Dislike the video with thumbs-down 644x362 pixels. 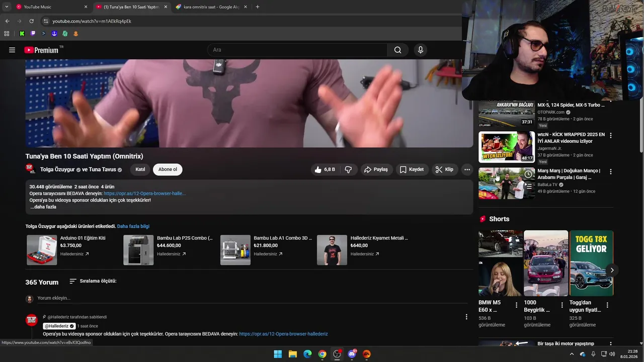click(348, 169)
